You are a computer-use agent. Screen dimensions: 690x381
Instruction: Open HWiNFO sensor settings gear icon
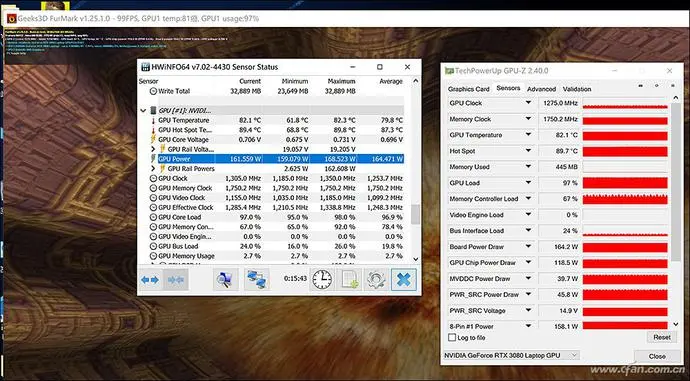pos(376,279)
